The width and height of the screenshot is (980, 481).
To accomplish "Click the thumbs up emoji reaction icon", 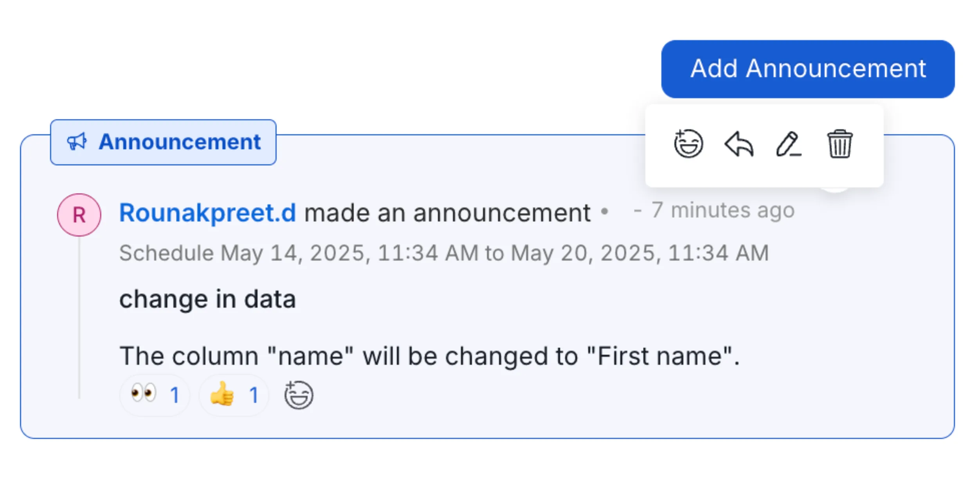I will pos(222,395).
